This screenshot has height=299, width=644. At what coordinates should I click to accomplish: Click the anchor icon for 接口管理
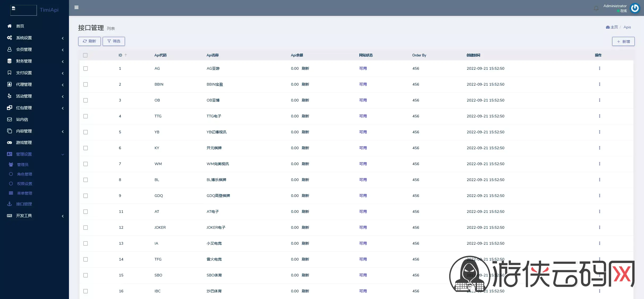[10, 204]
